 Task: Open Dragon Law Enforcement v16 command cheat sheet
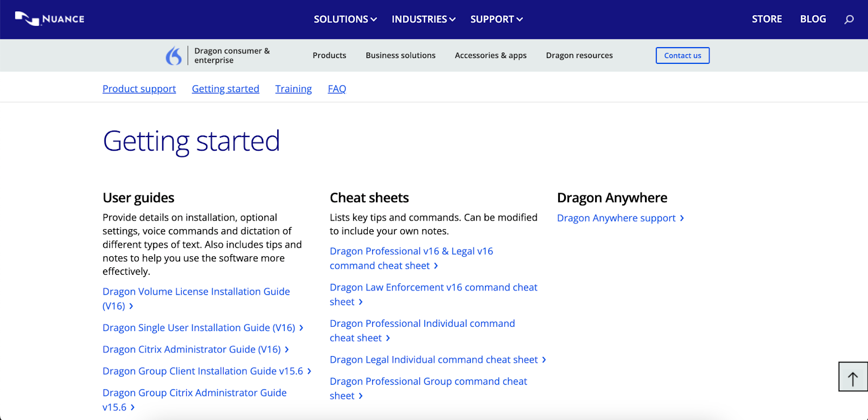tap(433, 295)
